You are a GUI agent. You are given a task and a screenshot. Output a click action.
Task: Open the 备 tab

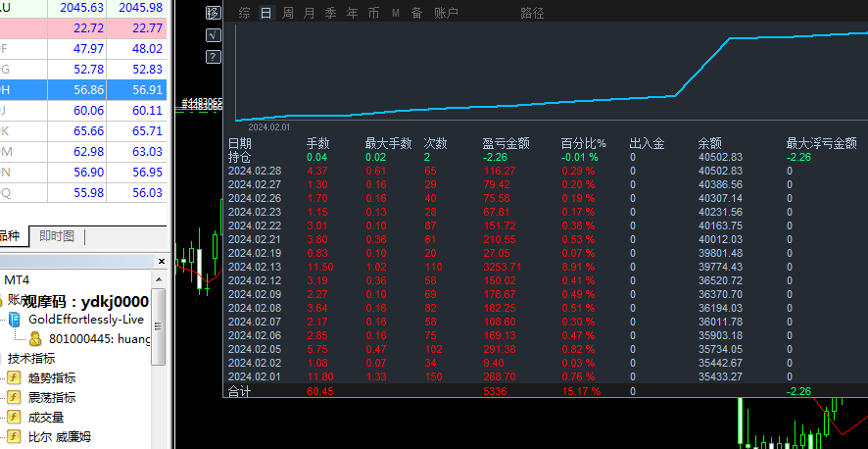pyautogui.click(x=416, y=14)
